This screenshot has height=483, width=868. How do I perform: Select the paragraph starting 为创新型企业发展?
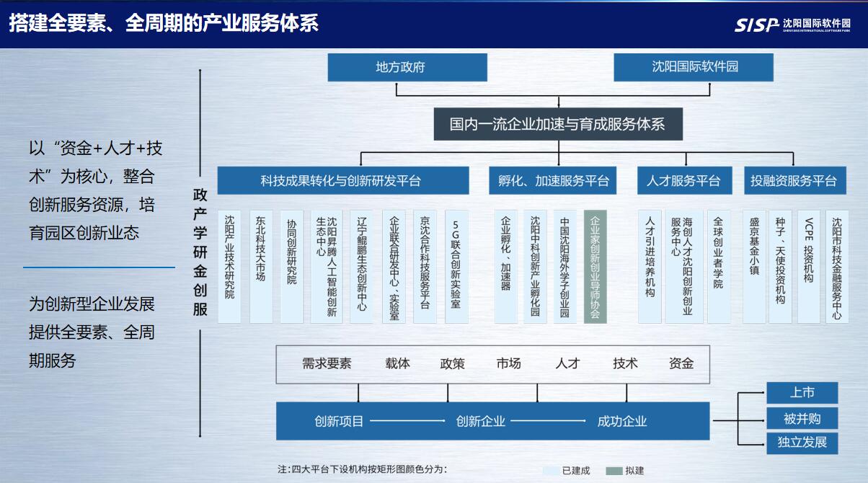92,333
